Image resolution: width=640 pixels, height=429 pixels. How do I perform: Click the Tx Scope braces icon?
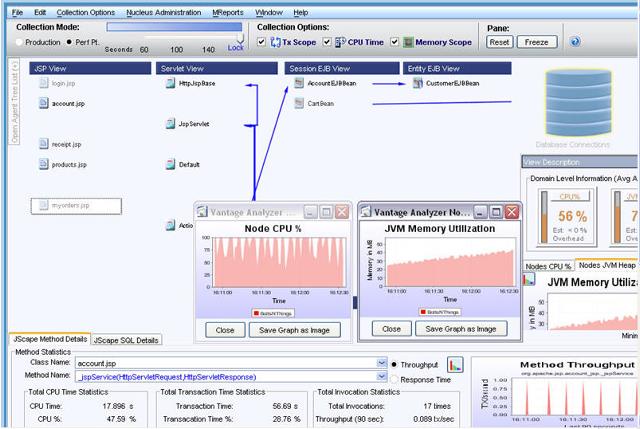pyautogui.click(x=276, y=42)
